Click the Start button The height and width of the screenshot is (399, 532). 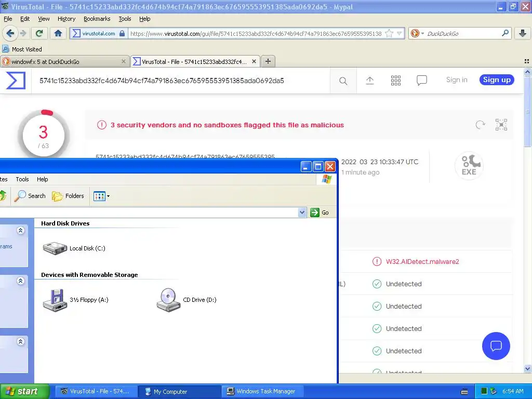pos(24,392)
